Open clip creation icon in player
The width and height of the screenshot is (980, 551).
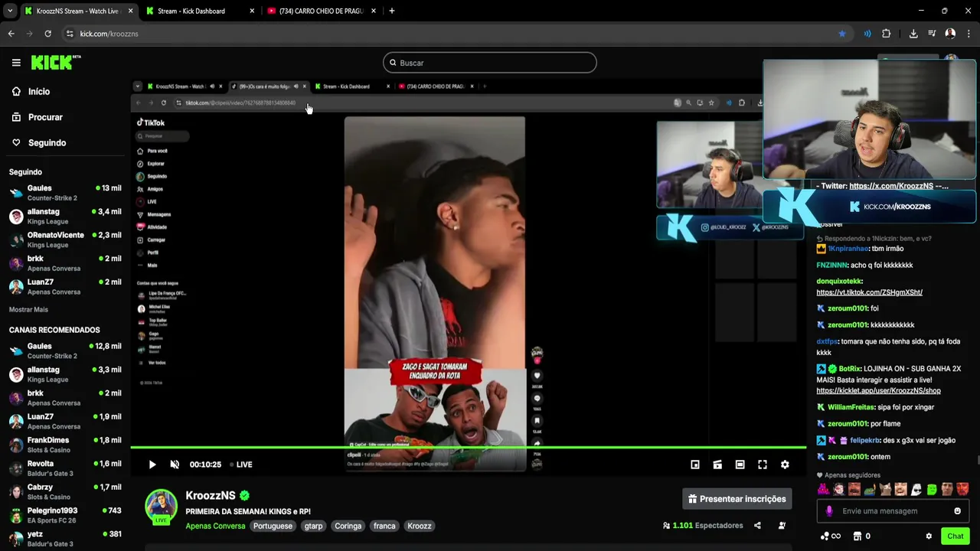[717, 465]
